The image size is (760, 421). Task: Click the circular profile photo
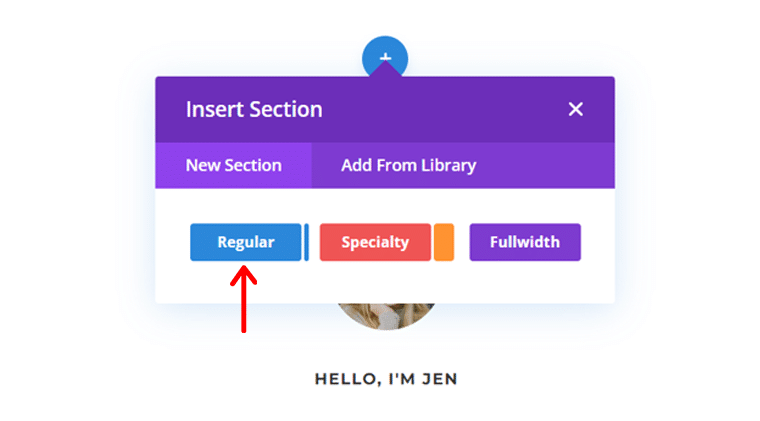tap(386, 316)
